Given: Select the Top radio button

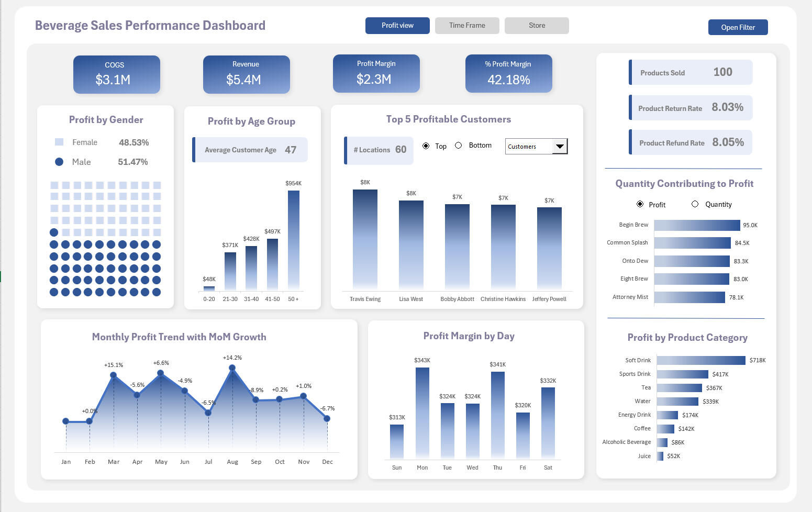Looking at the screenshot, I should (x=426, y=146).
